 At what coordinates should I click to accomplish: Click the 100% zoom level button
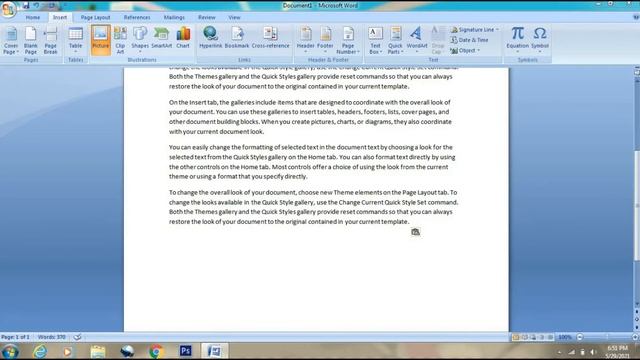tap(565, 337)
